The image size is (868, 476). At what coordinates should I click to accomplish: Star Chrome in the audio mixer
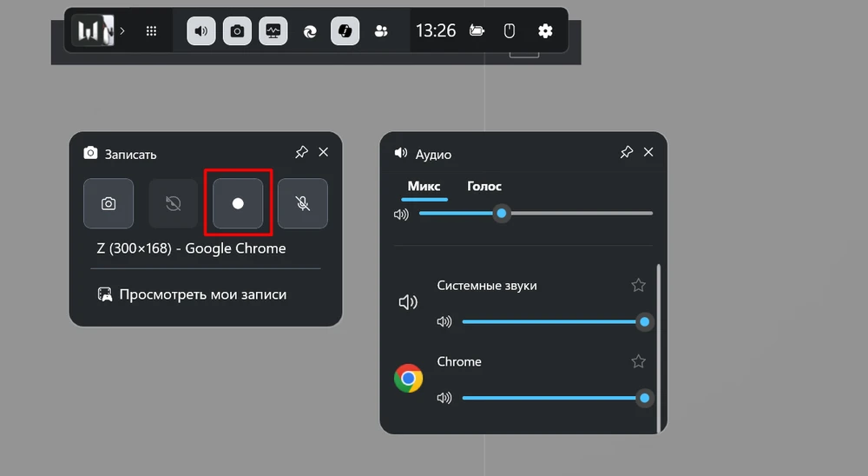(638, 361)
